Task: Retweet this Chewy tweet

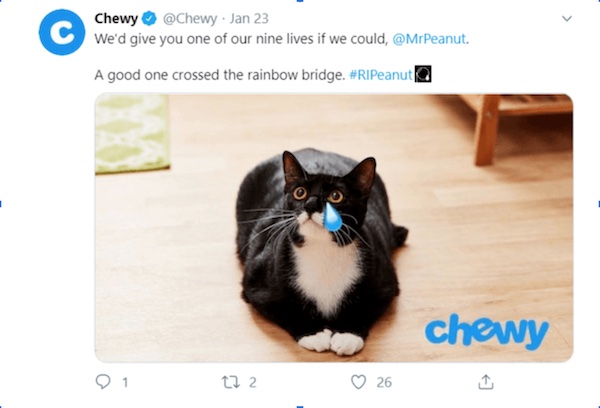Action: pyautogui.click(x=230, y=382)
